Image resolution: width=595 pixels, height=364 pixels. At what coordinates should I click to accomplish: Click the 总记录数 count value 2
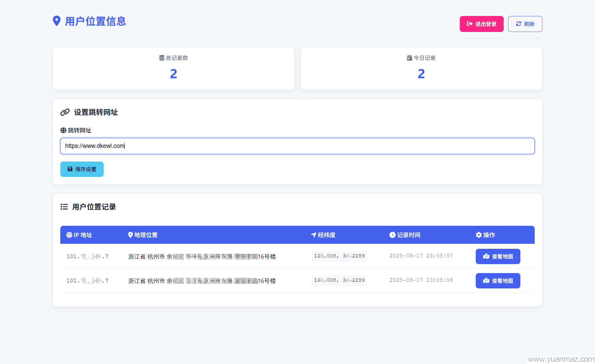coord(174,74)
